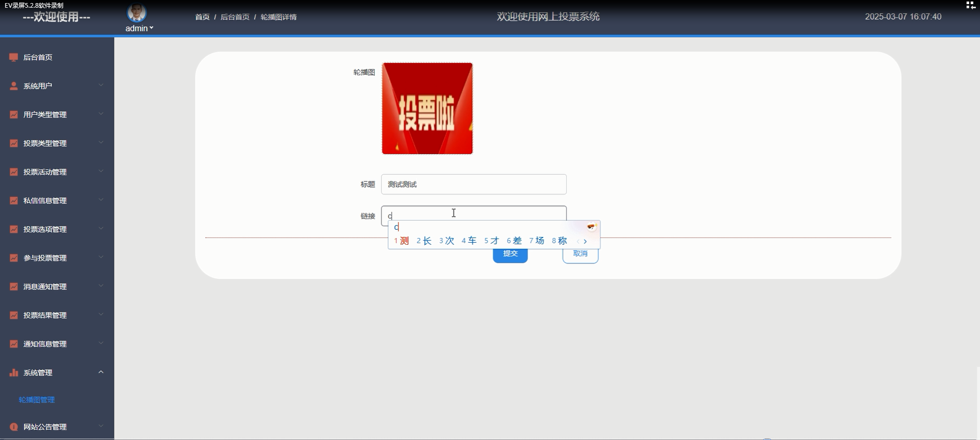Go to 后台首页 breadcrumb link
This screenshot has width=980, height=440.
[235, 17]
